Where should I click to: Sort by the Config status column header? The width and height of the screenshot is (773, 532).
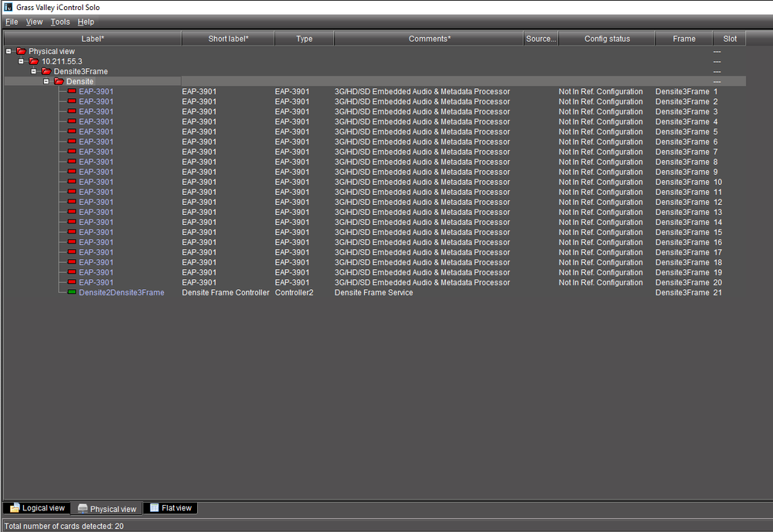click(x=607, y=39)
